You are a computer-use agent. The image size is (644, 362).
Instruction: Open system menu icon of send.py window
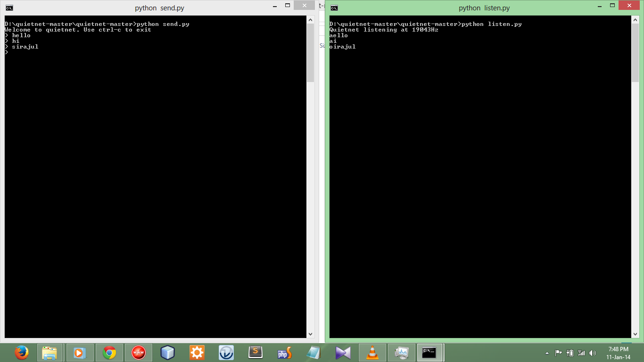[x=9, y=8]
